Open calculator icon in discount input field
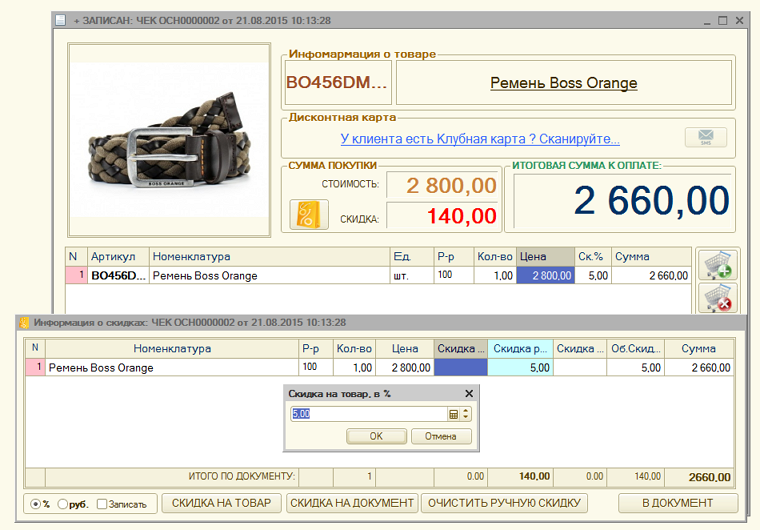 pos(453,414)
